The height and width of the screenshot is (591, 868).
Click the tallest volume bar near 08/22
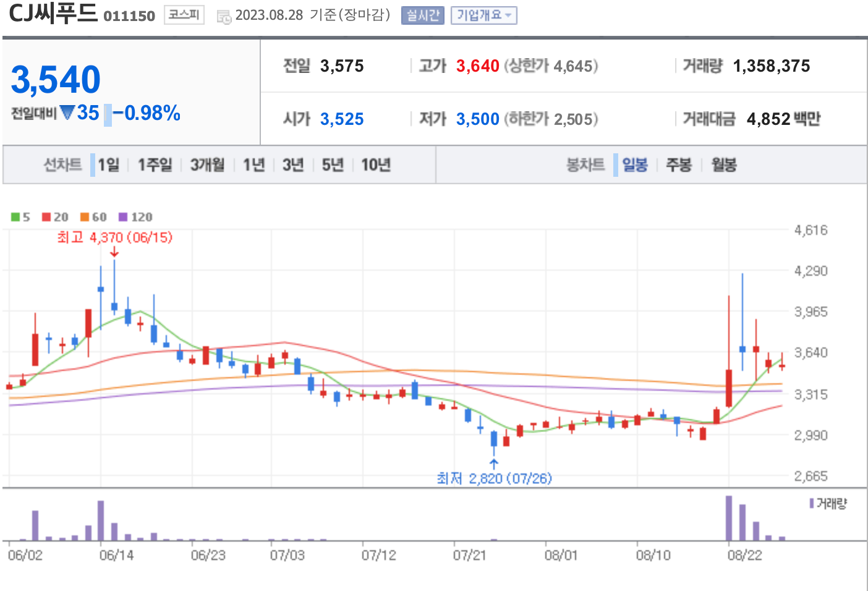click(729, 518)
